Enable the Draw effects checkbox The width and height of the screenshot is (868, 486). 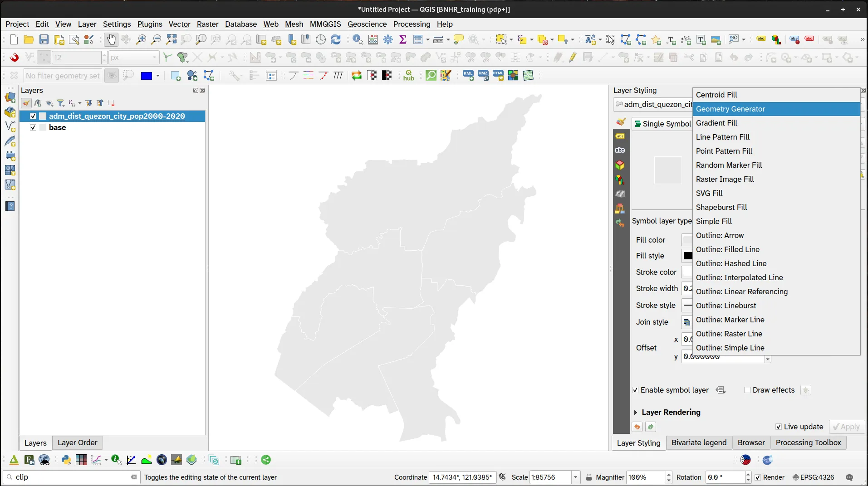pyautogui.click(x=747, y=390)
